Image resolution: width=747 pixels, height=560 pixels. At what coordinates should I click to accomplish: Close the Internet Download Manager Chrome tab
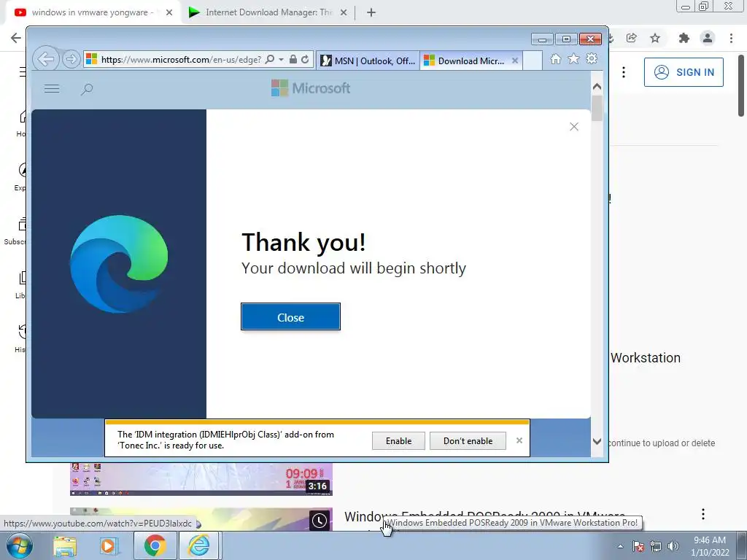coord(344,13)
